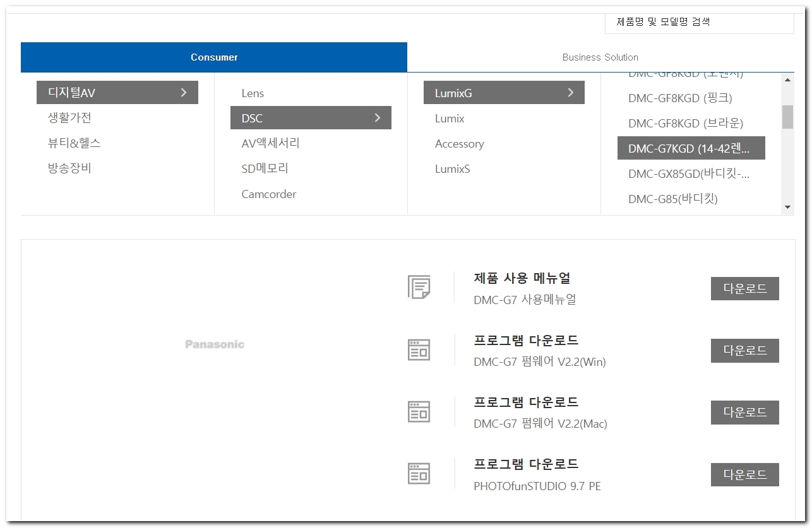Click the PHOTOfunSTUDIO 9.7 PE text
Viewport: 812px width, 528px height.
tap(537, 486)
